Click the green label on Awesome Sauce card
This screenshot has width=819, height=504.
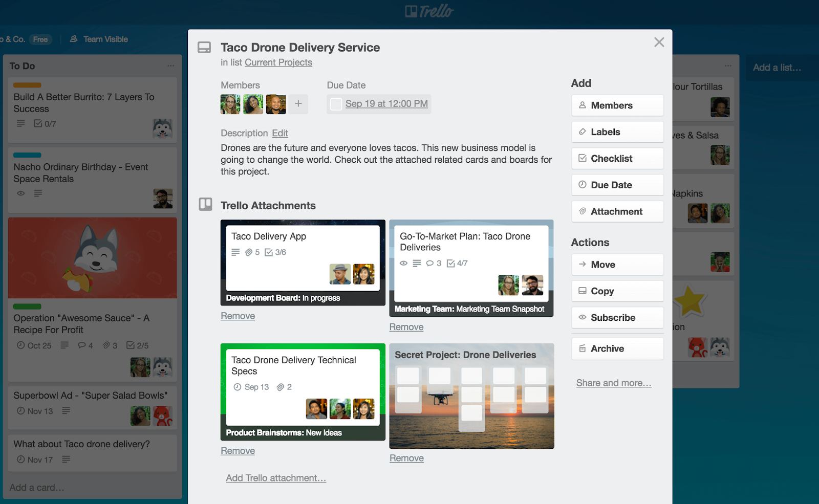pos(27,306)
